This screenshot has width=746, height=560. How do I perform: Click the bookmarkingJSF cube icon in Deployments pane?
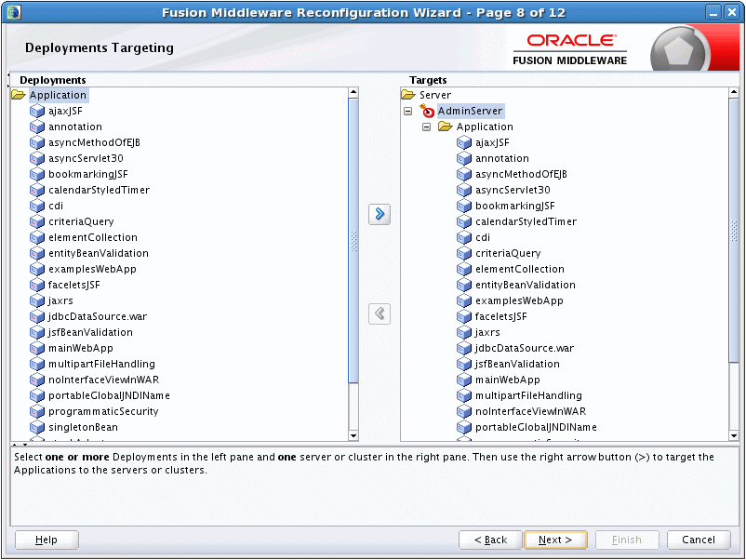point(37,174)
